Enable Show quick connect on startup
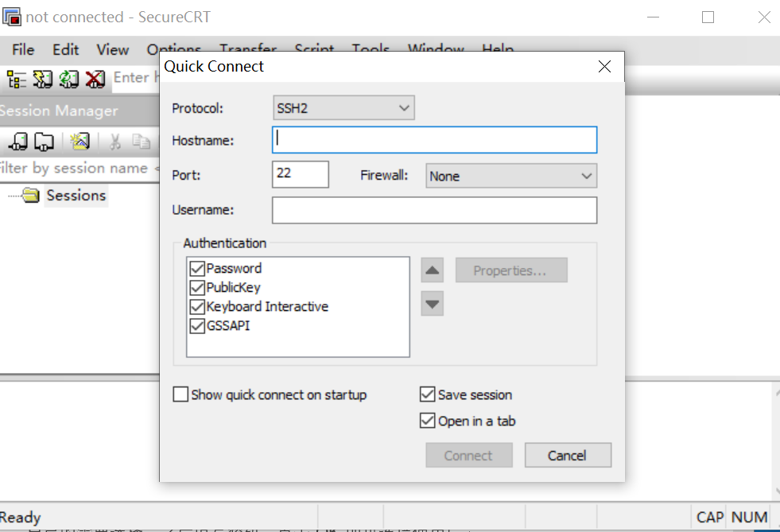This screenshot has width=780, height=532. pos(180,394)
